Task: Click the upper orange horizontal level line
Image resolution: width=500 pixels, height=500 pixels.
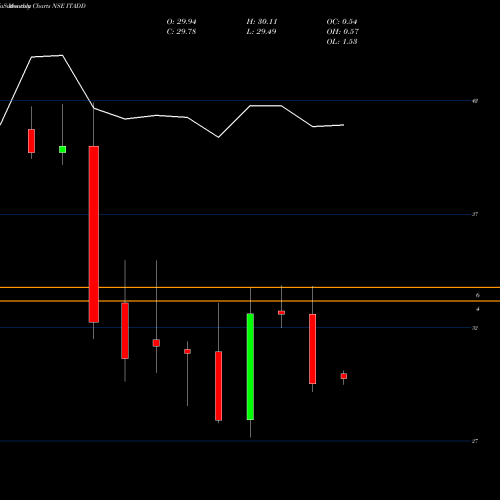Action: [250, 287]
